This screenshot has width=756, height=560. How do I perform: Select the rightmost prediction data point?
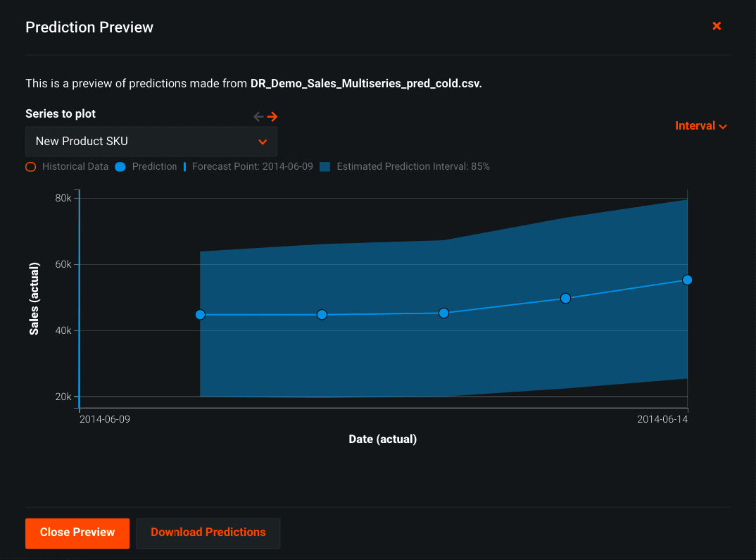pyautogui.click(x=688, y=280)
